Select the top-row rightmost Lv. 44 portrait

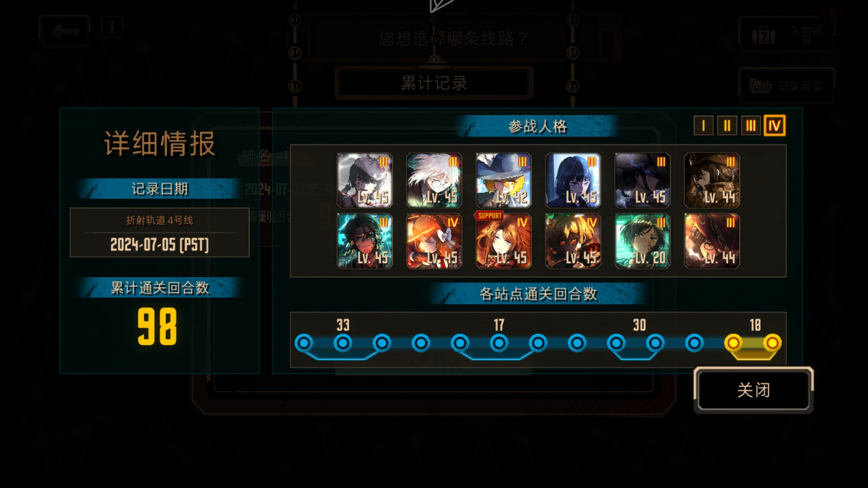pos(712,180)
